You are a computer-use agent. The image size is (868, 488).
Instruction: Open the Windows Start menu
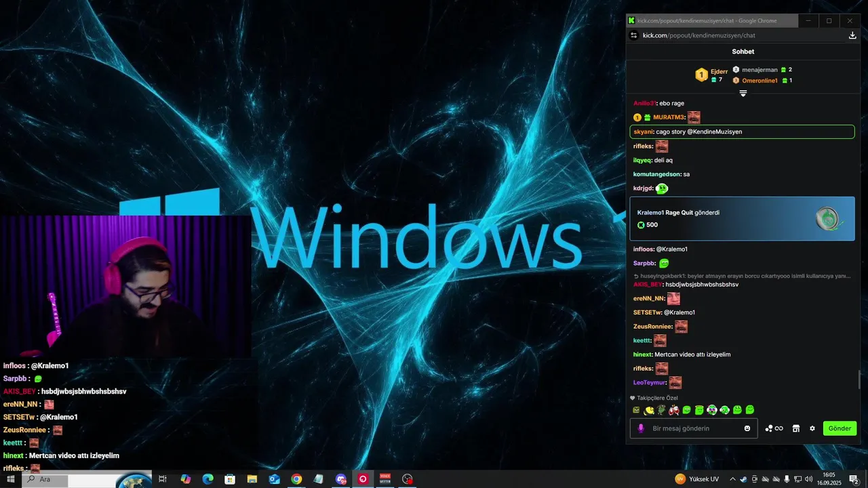coord(10,479)
